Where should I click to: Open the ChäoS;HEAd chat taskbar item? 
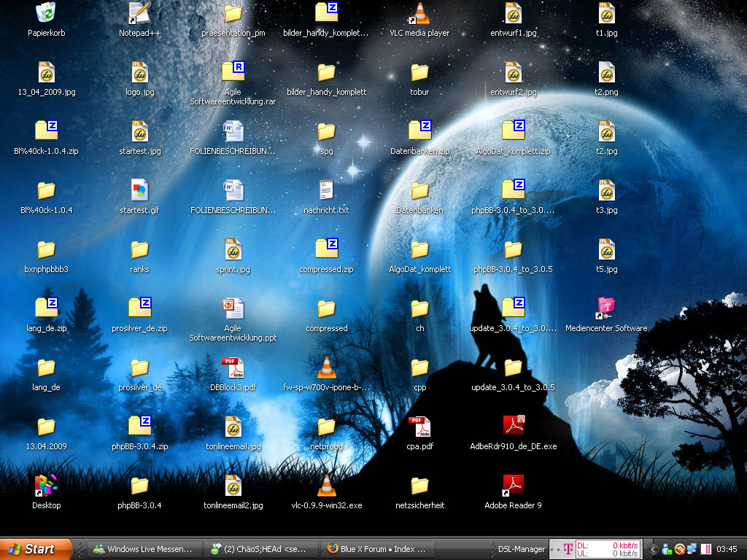coord(260,549)
